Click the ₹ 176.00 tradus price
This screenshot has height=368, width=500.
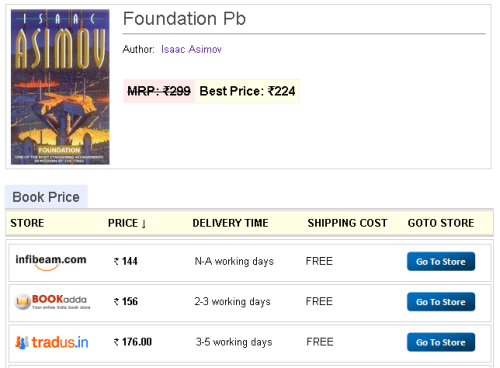(133, 342)
